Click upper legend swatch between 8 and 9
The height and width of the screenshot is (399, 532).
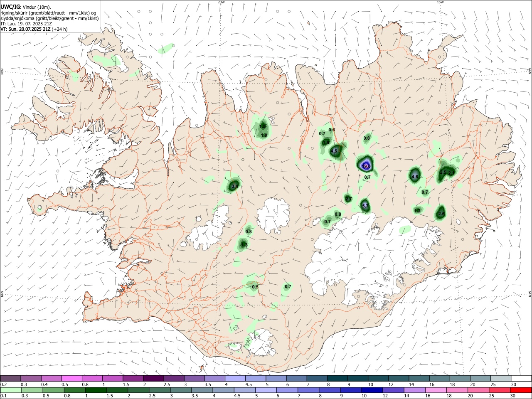(x=337, y=379)
